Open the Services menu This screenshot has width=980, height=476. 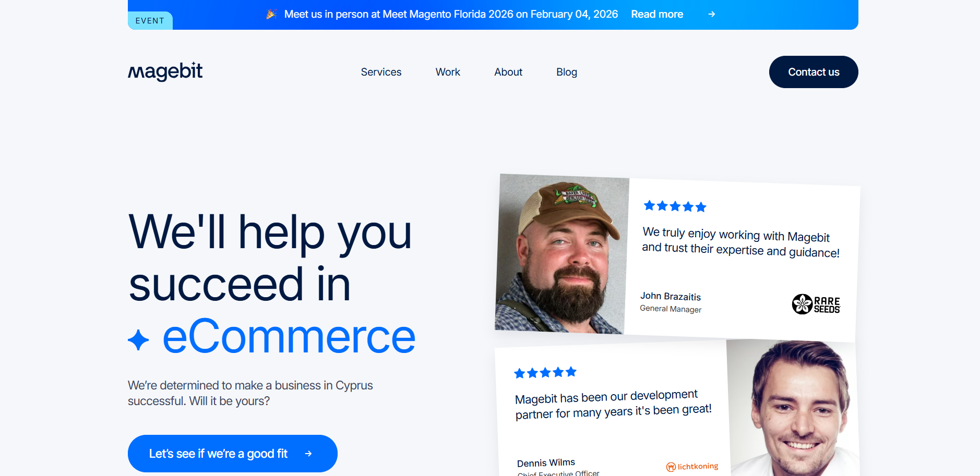tap(381, 72)
